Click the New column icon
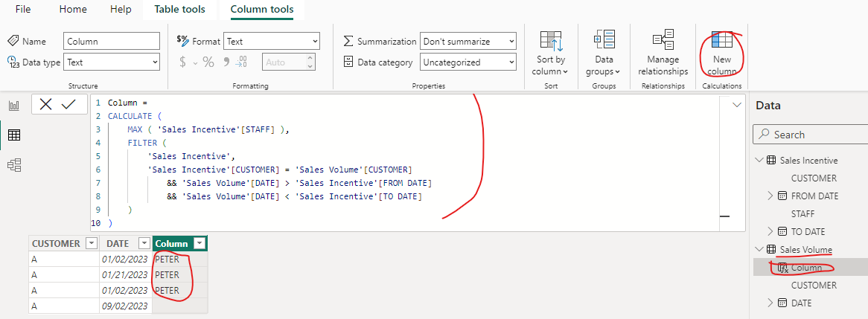The height and width of the screenshot is (319, 868). point(722,41)
